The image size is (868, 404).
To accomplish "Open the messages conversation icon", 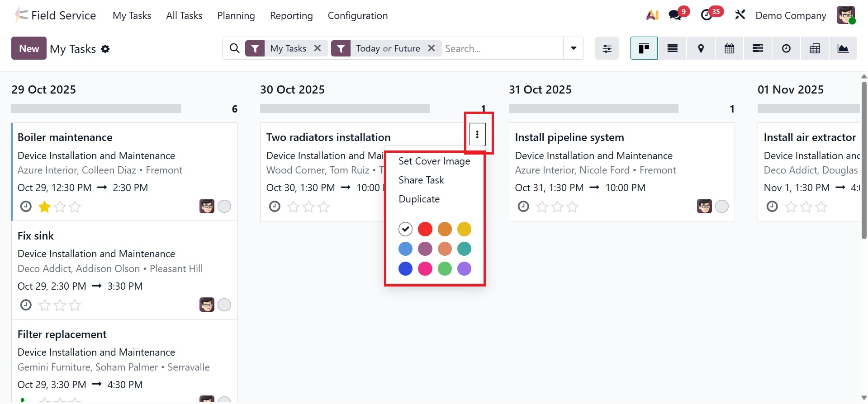I will pyautogui.click(x=675, y=15).
